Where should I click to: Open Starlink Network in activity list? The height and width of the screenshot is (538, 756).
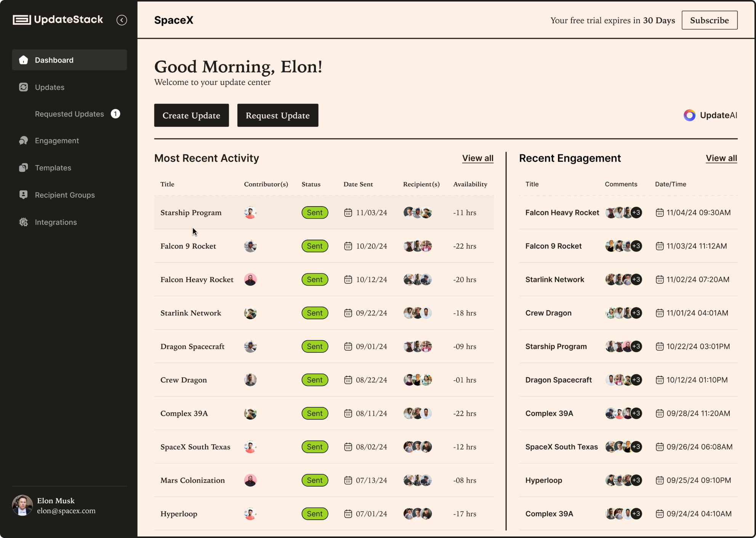coord(324,313)
